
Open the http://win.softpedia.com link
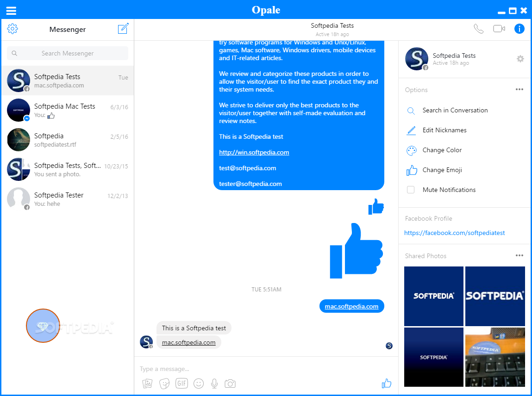click(254, 153)
